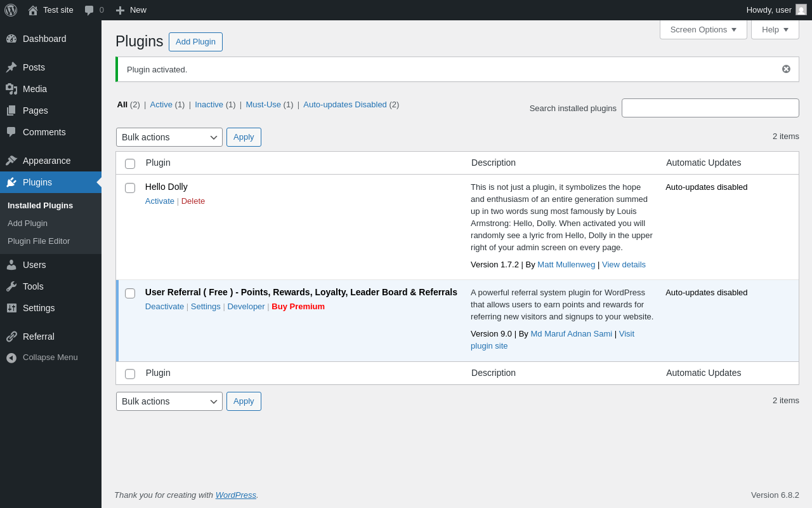Click the Tools wrench icon

click(11, 286)
